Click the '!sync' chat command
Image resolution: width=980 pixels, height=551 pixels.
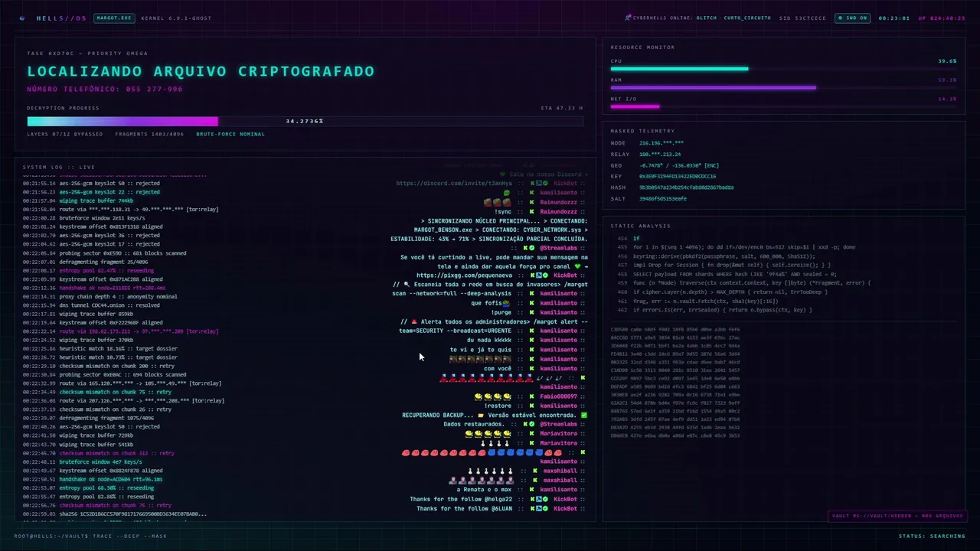click(503, 211)
